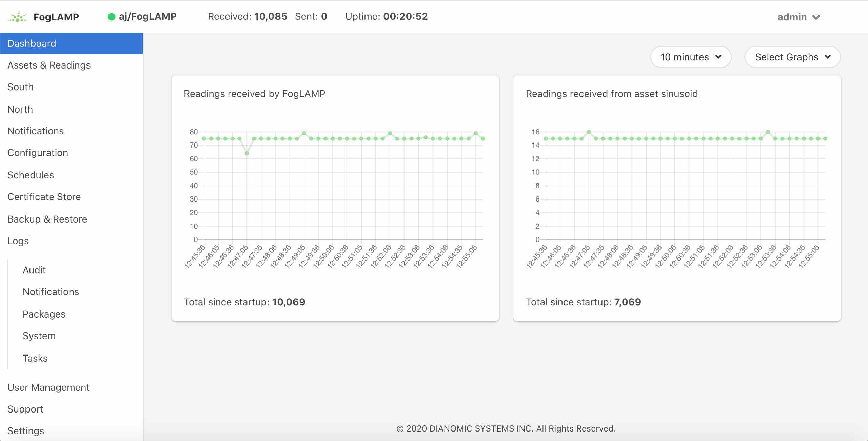Open main Notifications in sidebar
Screen dimensions: 868x441
(36, 131)
